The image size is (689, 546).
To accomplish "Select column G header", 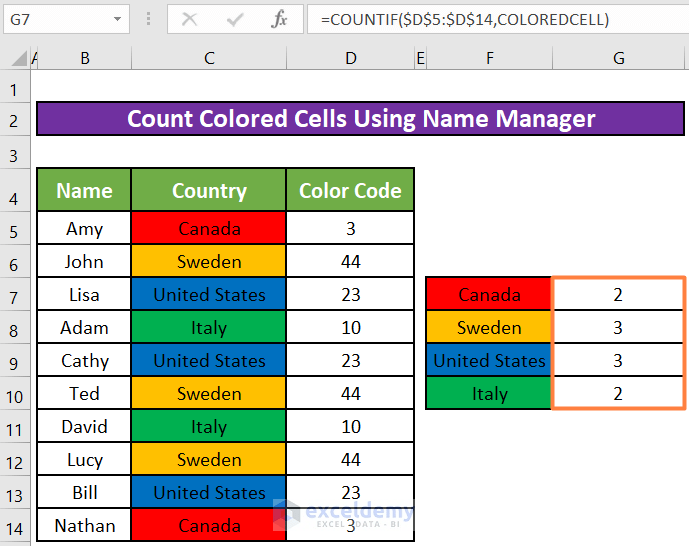I will 619,58.
